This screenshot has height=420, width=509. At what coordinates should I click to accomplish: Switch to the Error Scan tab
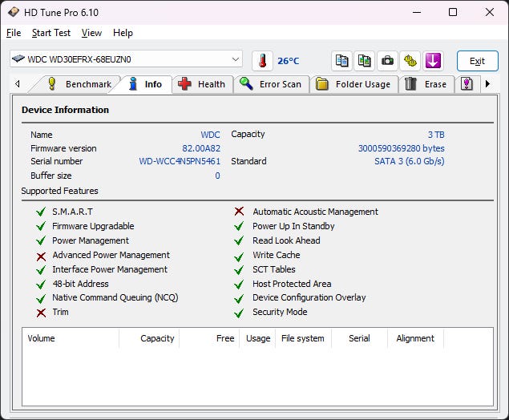272,84
